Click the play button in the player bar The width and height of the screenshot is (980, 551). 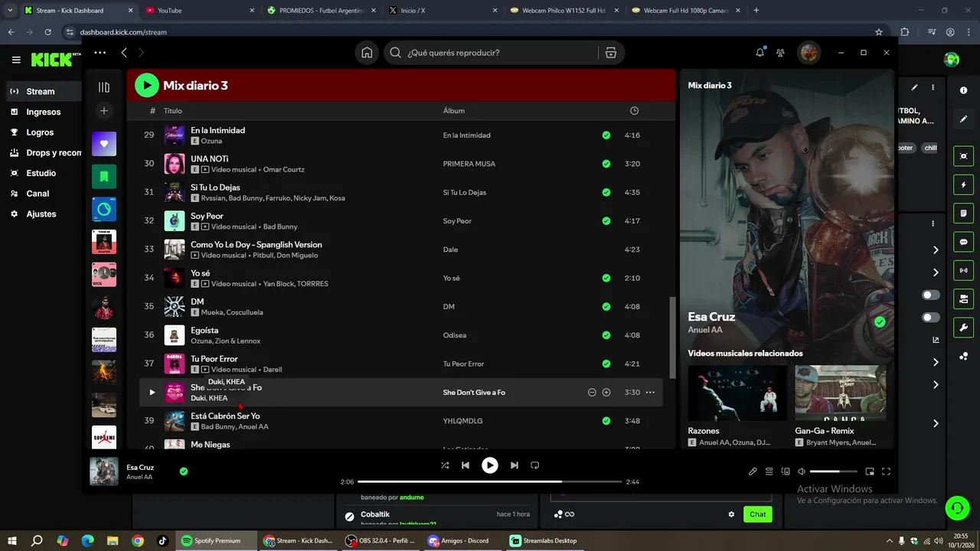pyautogui.click(x=489, y=465)
